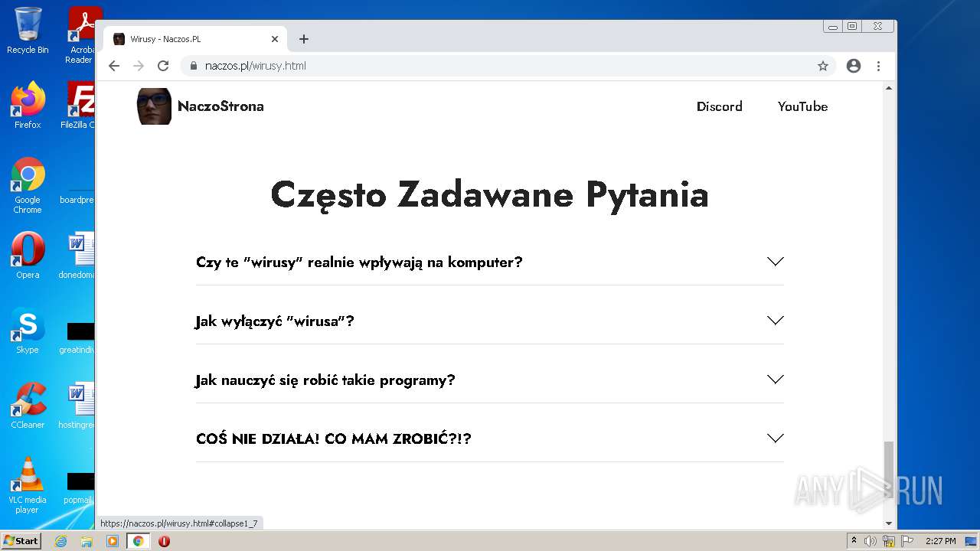This screenshot has height=551, width=980.
Task: Click the scrollbar up arrow
Action: [889, 88]
